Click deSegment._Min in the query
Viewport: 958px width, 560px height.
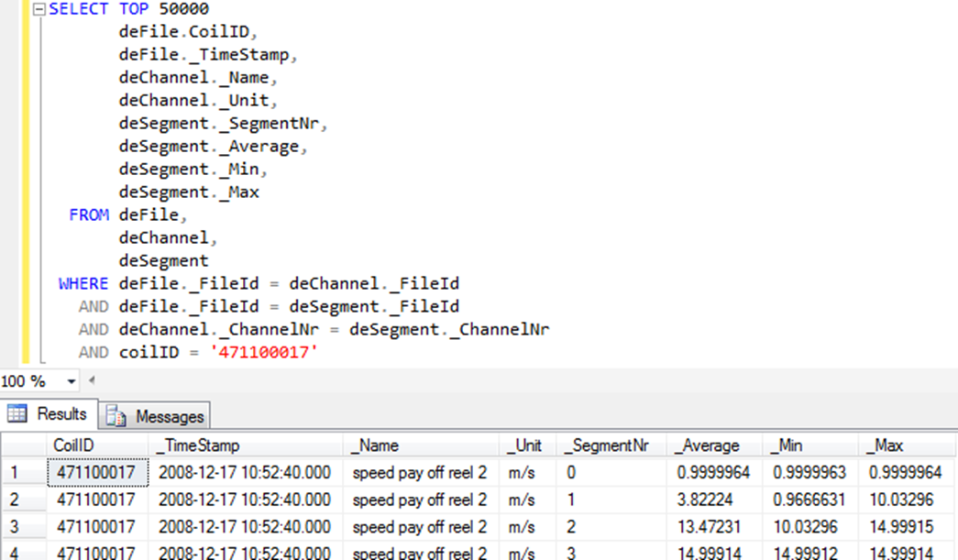[x=189, y=170]
